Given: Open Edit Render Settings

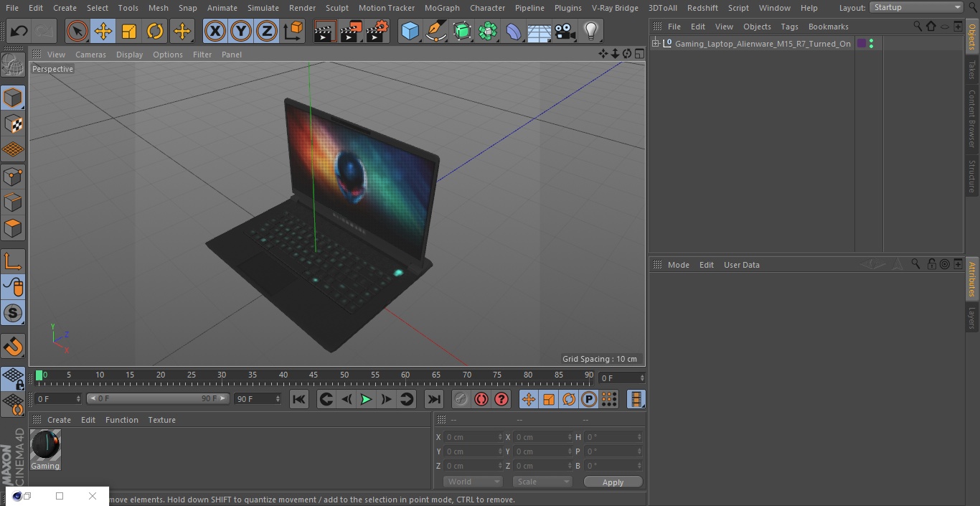Looking at the screenshot, I should pyautogui.click(x=377, y=31).
